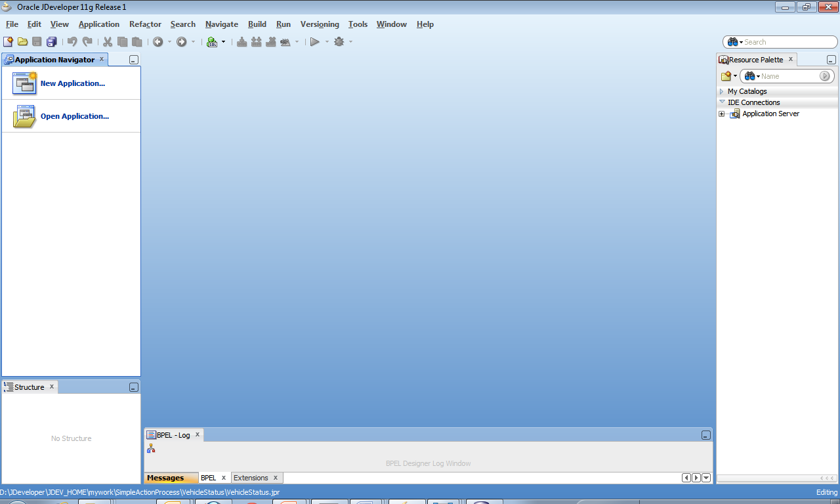This screenshot has width=840, height=504.
Task: Click the New file toolbar icon
Action: (x=9, y=41)
